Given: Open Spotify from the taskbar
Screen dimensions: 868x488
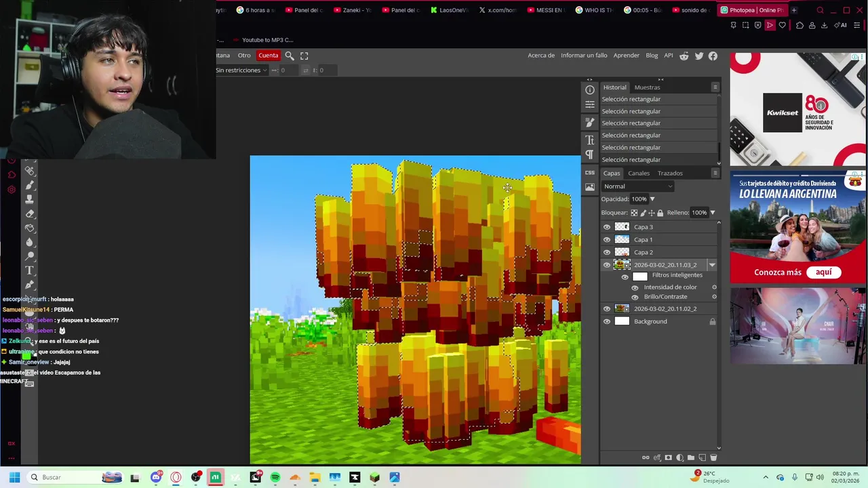Looking at the screenshot, I should tap(275, 478).
